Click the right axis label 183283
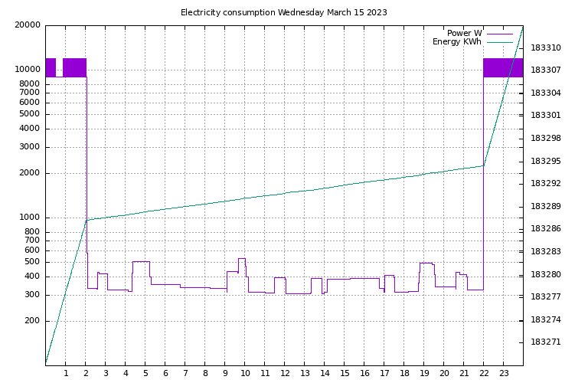588x383 pixels. pyautogui.click(x=546, y=251)
